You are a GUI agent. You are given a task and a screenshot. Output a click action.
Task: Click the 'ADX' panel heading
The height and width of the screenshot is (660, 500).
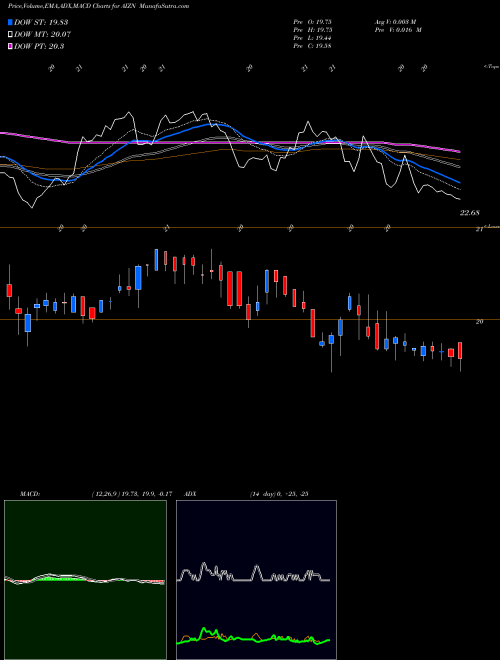(x=190, y=494)
